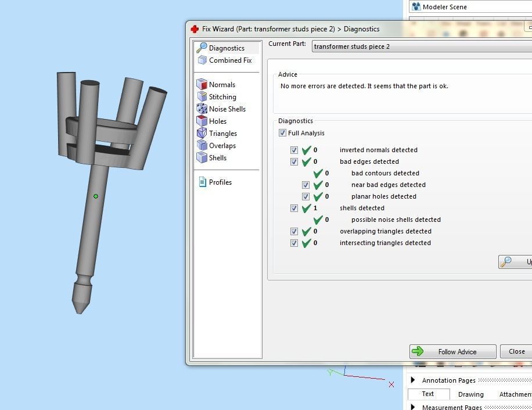This screenshot has width=532, height=410.
Task: Click the 3D transformer studs model
Action: coord(92,217)
